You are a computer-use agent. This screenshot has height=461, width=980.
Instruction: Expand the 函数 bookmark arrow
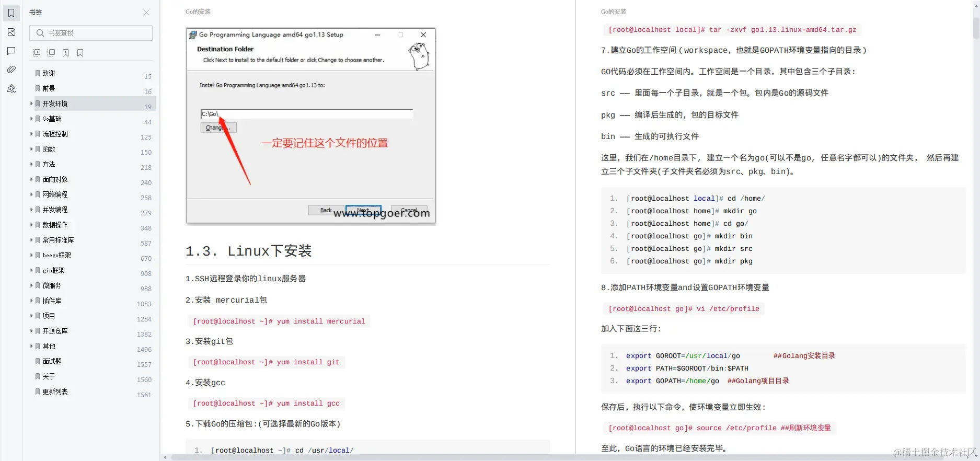pos(31,149)
